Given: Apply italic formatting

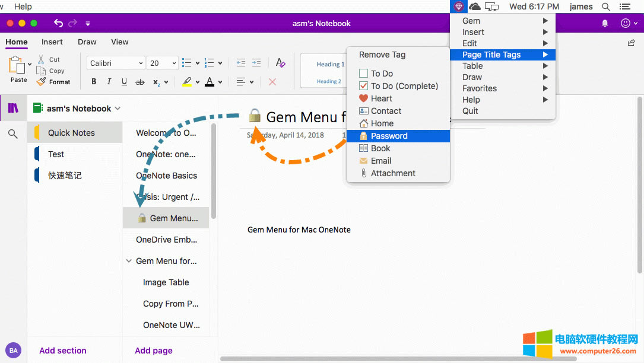Looking at the screenshot, I should click(109, 82).
